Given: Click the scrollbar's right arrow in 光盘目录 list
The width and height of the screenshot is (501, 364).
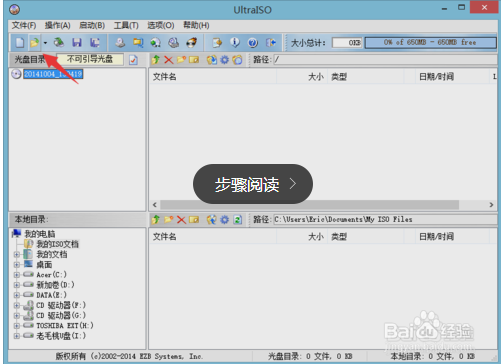Looking at the screenshot, I should tap(491, 205).
